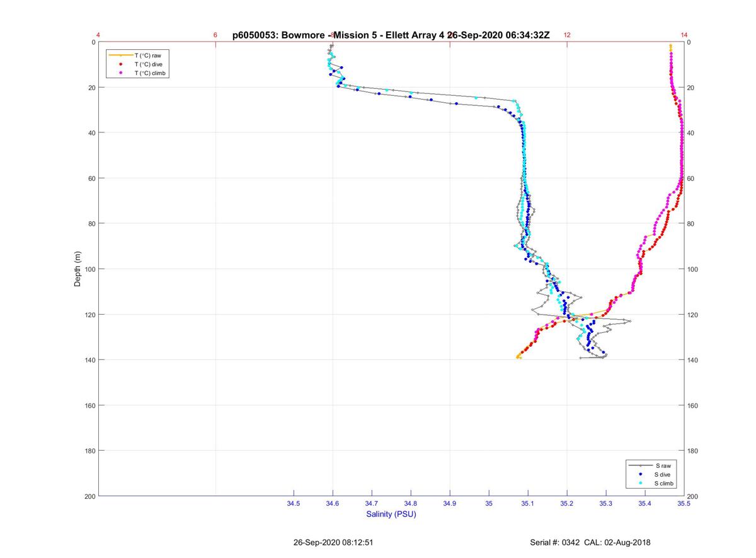This screenshot has height=558, width=756.
Task: Click the red temperature tick label 6
Action: 215,35
